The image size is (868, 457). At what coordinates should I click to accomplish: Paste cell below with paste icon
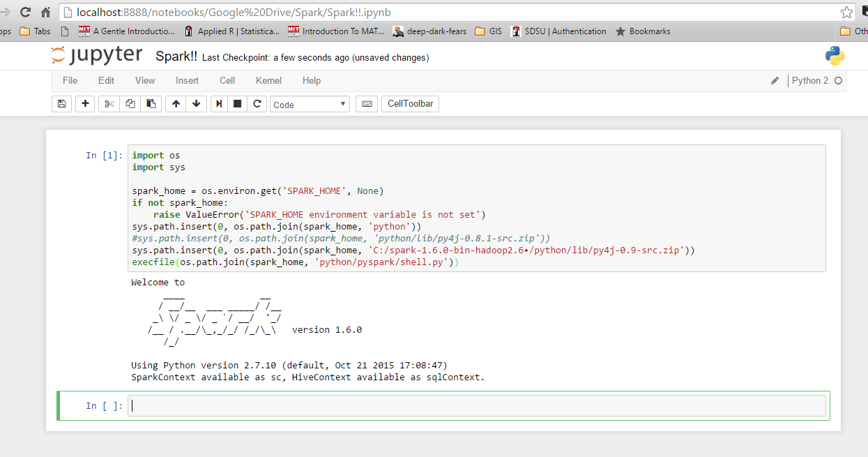point(151,103)
